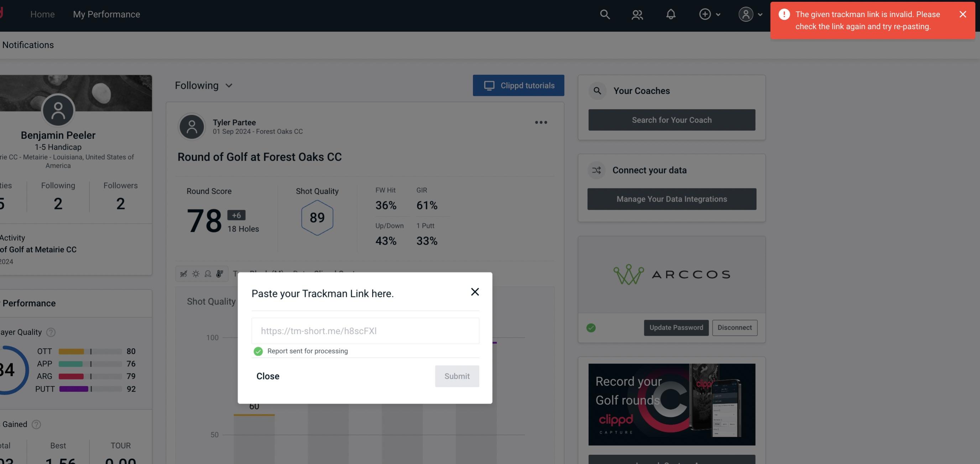Click the notifications bell icon
980x464 pixels.
coord(671,14)
